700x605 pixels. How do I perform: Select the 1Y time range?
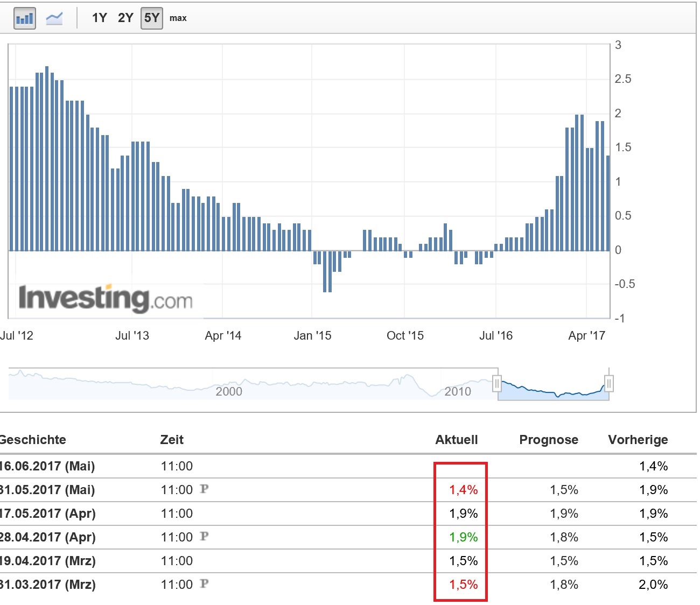click(100, 18)
